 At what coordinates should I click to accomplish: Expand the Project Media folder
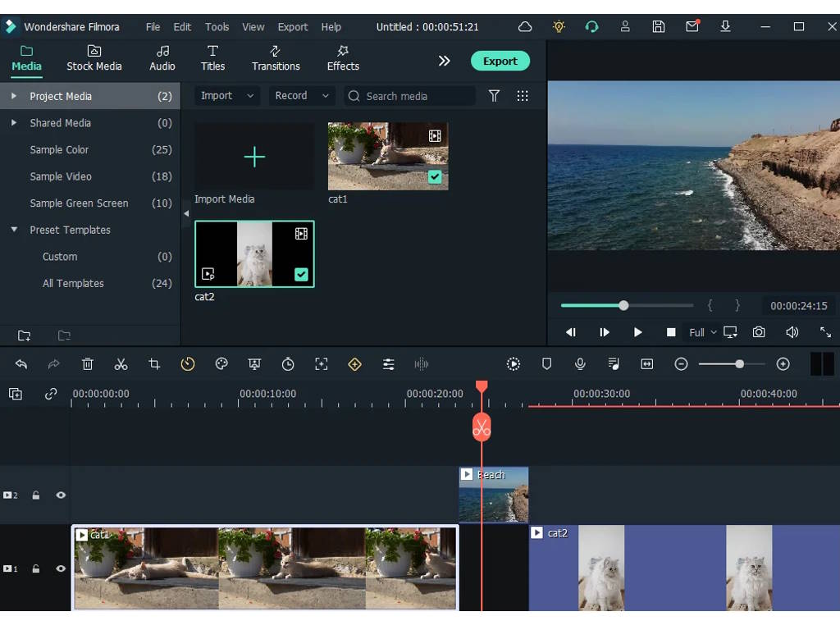[x=14, y=96]
